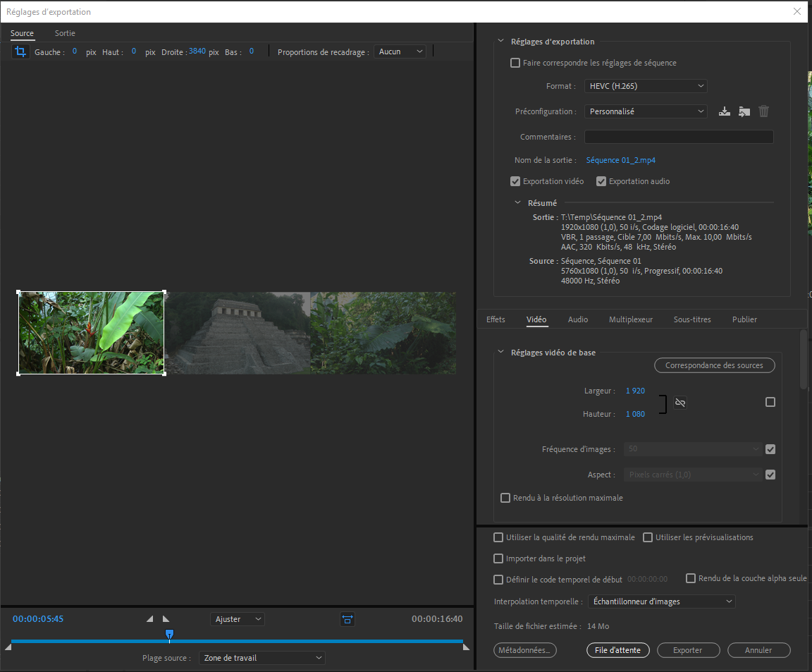Check Rendu de la couche alpha seule

tap(691, 578)
